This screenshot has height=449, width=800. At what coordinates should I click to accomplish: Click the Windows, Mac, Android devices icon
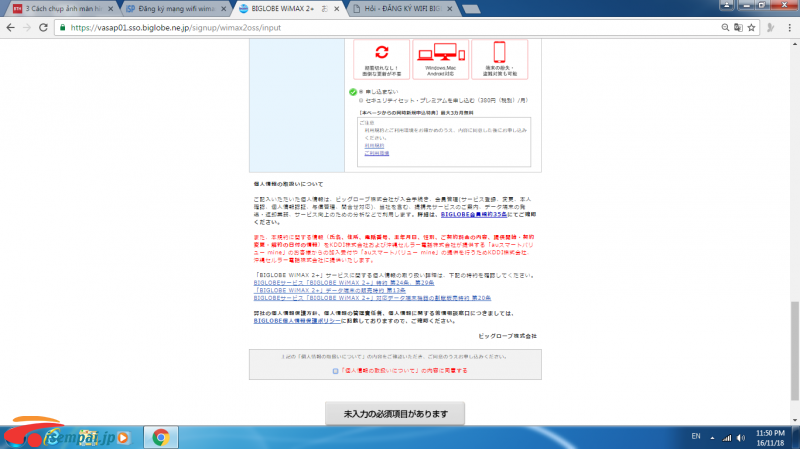point(441,53)
